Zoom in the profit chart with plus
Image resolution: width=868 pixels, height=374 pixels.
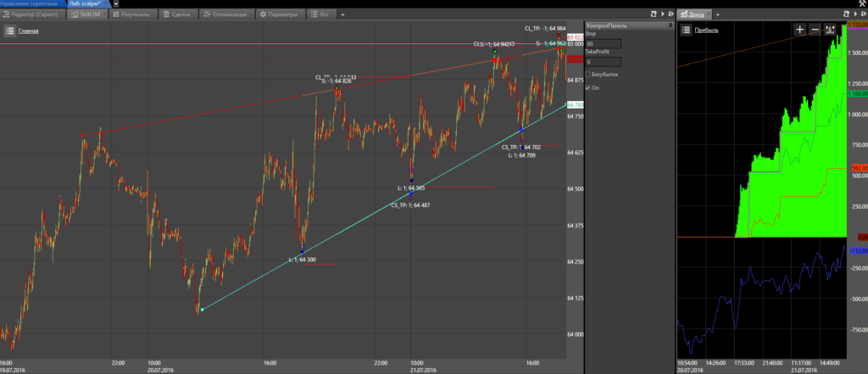pos(800,30)
